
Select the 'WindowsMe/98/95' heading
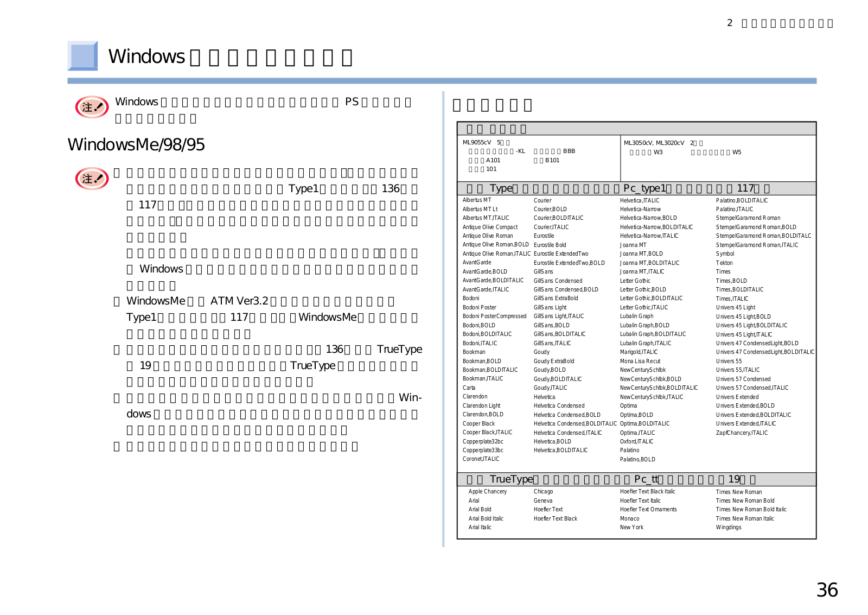pos(136,144)
